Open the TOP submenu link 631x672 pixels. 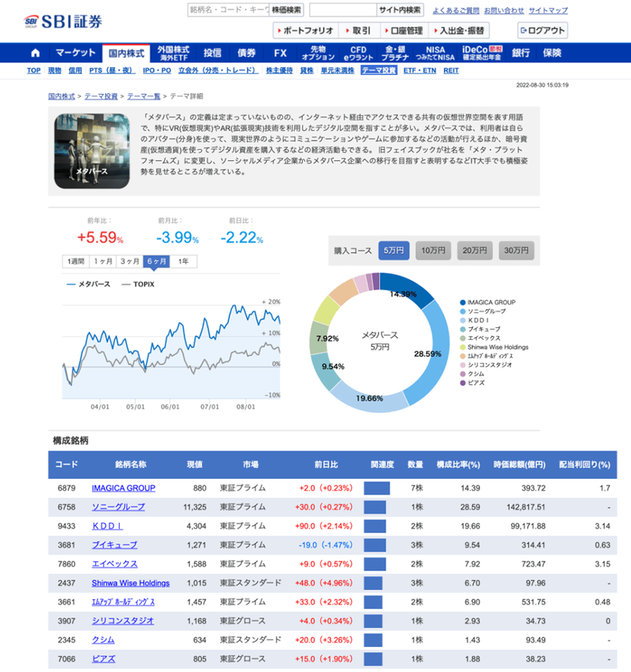pos(33,71)
